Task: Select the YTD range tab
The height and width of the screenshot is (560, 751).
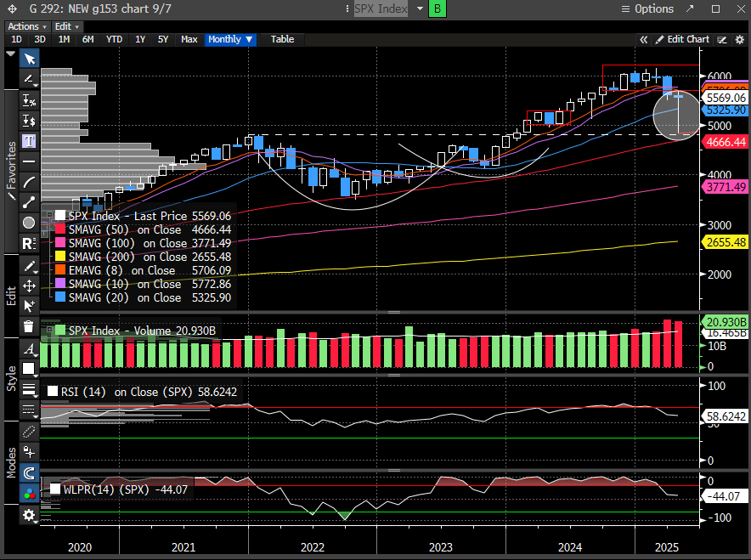Action: tap(114, 39)
